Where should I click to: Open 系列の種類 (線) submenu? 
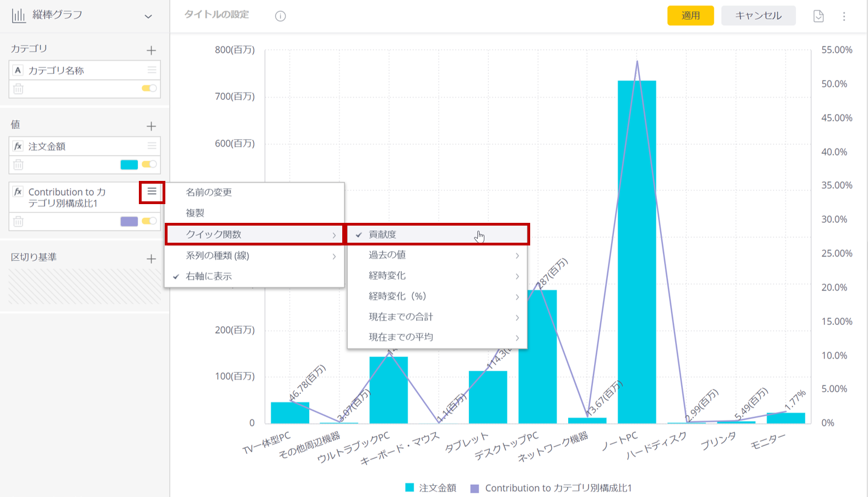click(x=255, y=256)
